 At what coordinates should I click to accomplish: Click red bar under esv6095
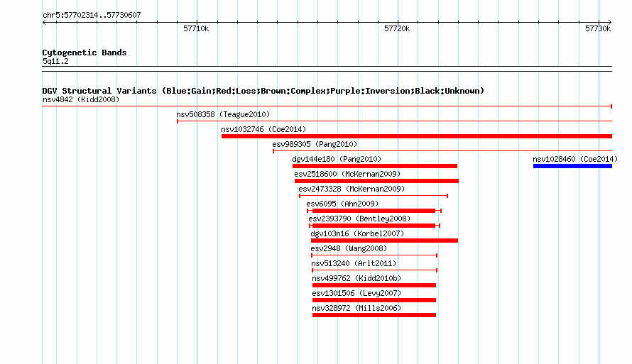(374, 211)
